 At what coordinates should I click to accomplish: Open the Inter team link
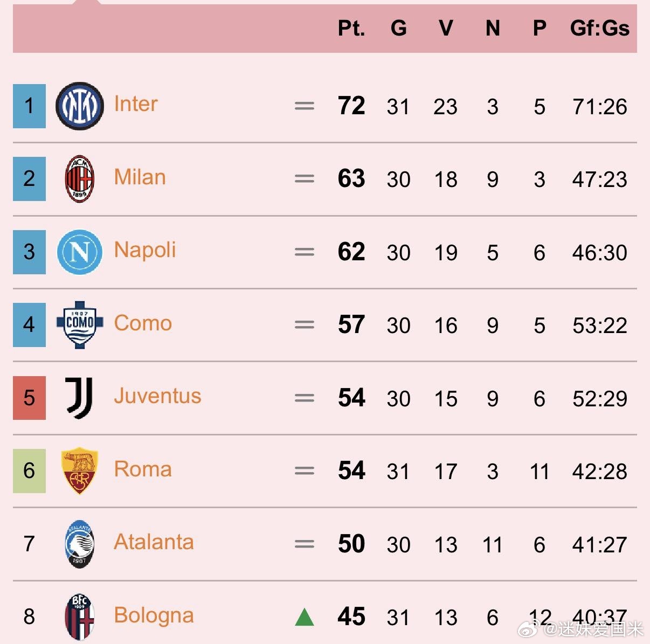click(x=136, y=103)
